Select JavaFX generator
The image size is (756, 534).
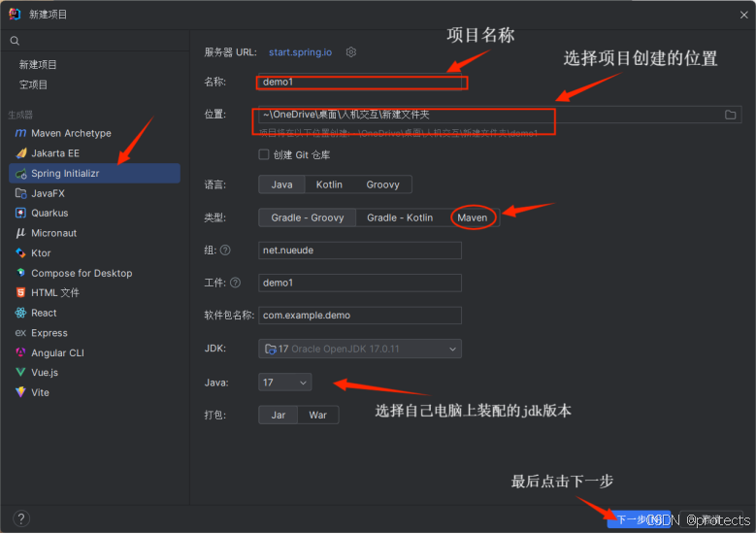[94, 193]
